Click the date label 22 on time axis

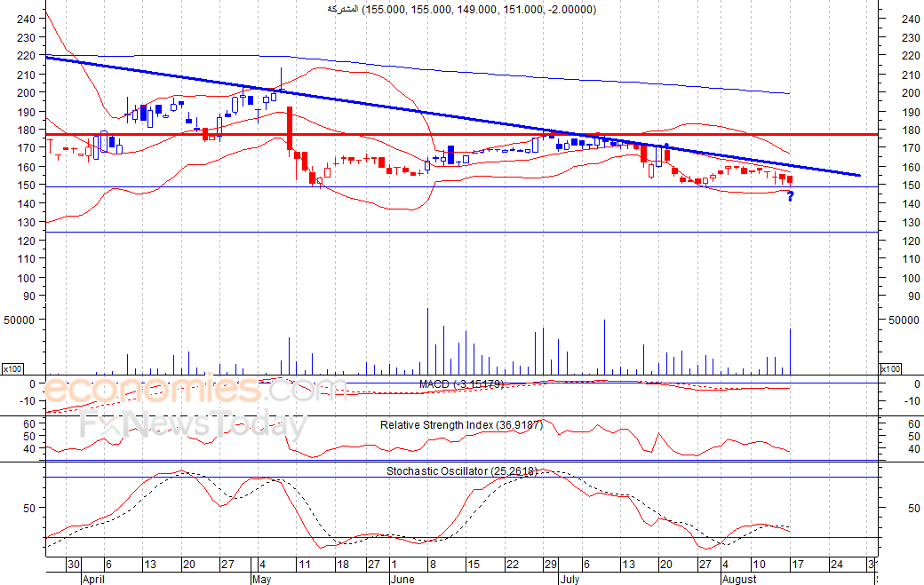[513, 565]
